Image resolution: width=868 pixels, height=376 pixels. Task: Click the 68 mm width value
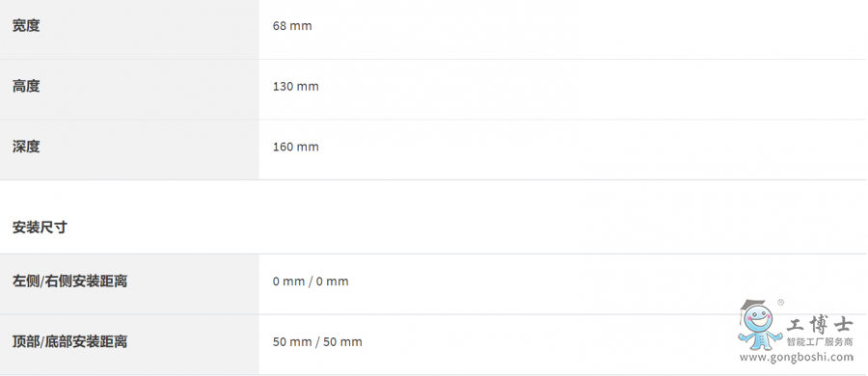tap(292, 26)
